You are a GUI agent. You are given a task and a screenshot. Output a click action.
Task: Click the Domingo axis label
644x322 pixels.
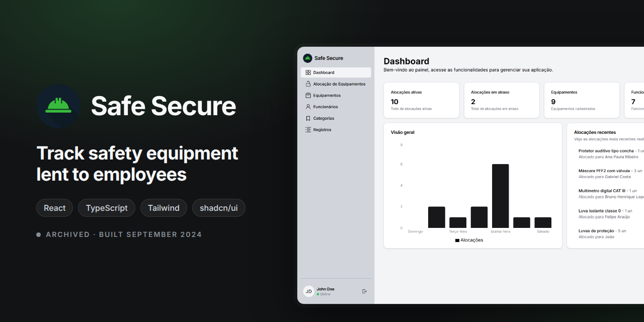pos(416,231)
